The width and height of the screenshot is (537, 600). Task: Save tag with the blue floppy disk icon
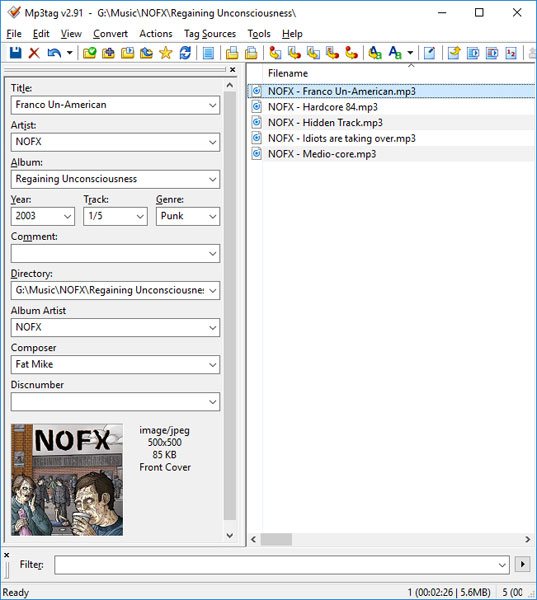(15, 53)
